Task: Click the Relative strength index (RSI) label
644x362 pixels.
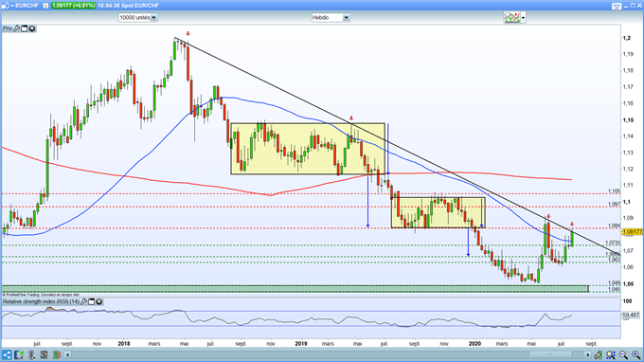Action: click(x=41, y=301)
